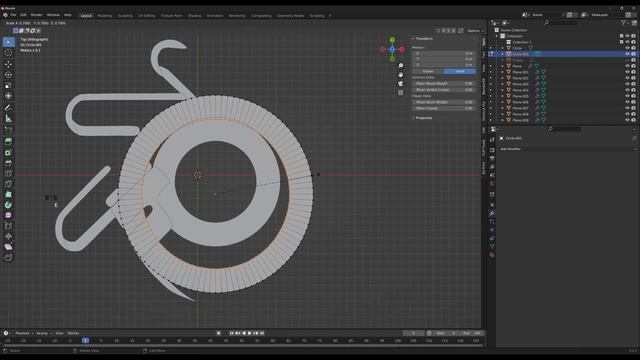Switch to the Shading workspace tab
Image resolution: width=640 pixels, height=360 pixels.
(x=194, y=16)
